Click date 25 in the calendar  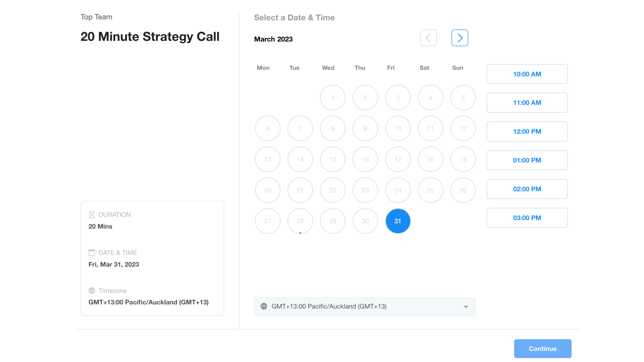[x=430, y=190]
